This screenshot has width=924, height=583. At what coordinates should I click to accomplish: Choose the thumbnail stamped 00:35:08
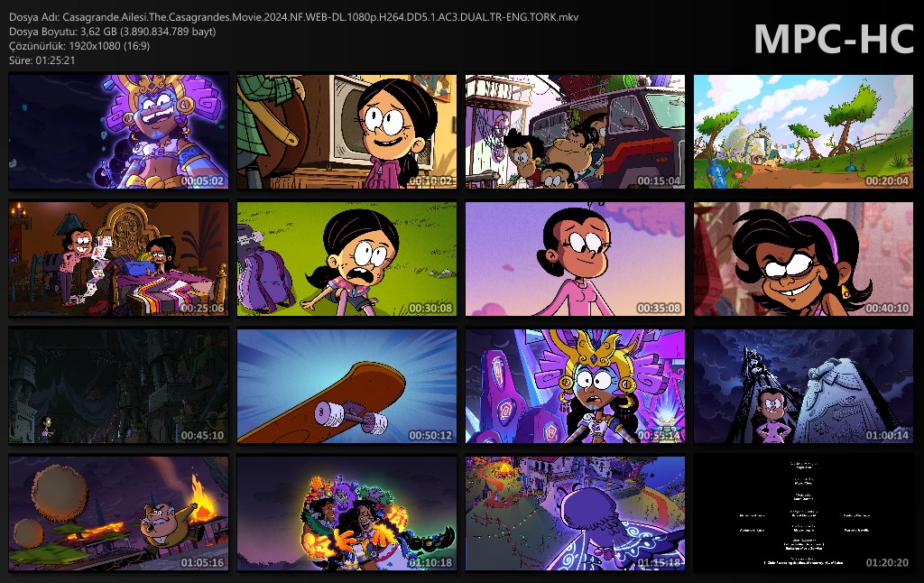click(x=575, y=259)
